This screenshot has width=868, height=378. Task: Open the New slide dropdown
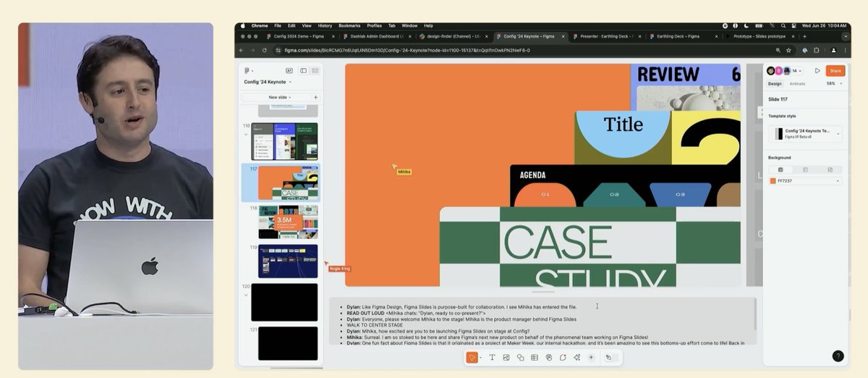tap(279, 97)
